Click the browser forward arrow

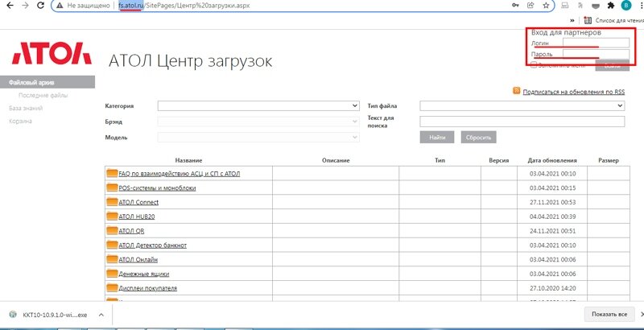(25, 6)
